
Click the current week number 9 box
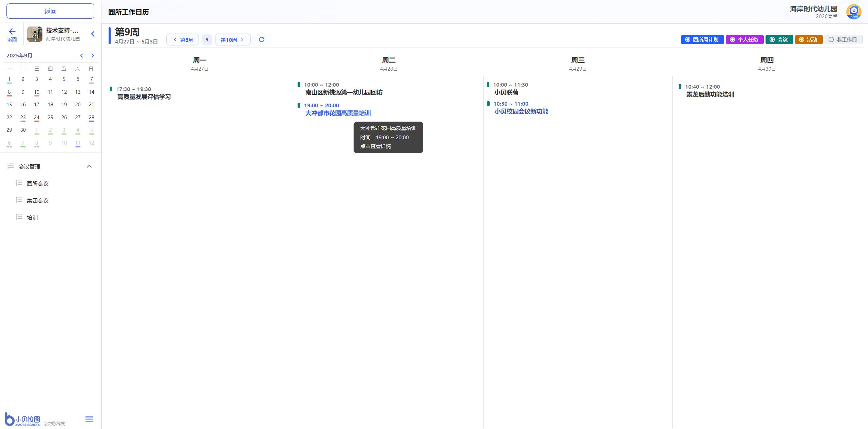[x=207, y=40]
